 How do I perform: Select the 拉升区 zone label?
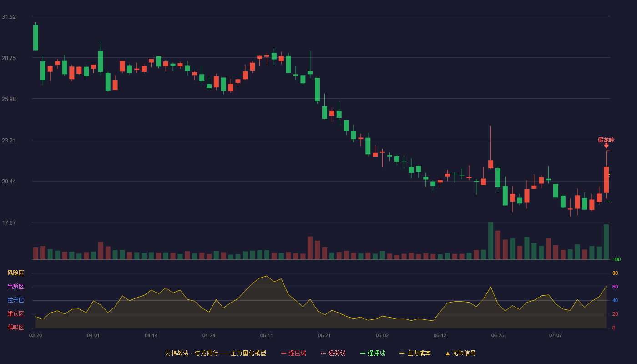click(x=15, y=300)
